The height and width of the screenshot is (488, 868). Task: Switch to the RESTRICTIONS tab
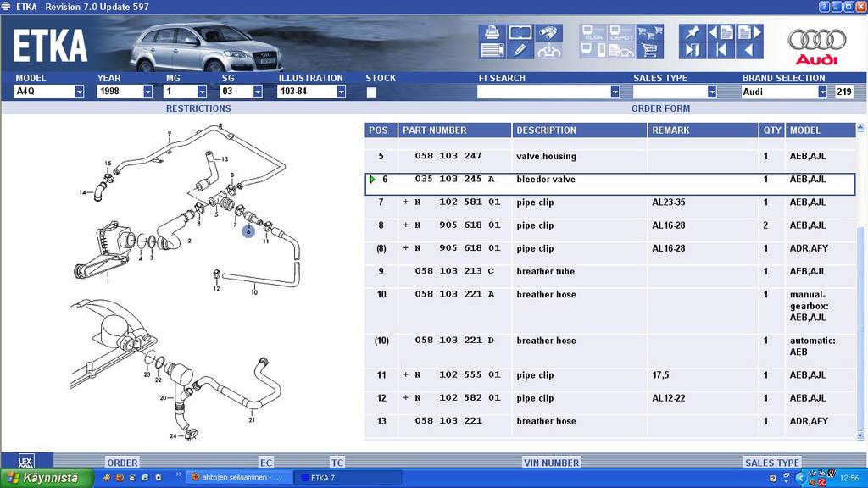pos(198,108)
